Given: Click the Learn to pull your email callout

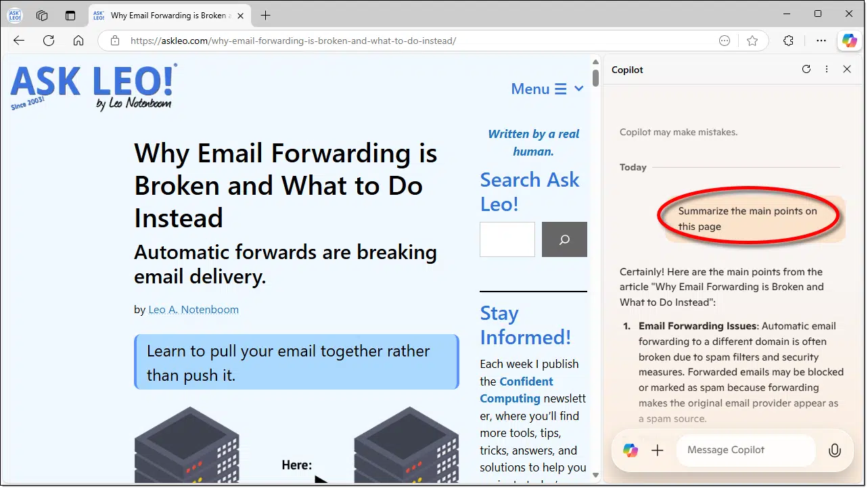Looking at the screenshot, I should 296,362.
